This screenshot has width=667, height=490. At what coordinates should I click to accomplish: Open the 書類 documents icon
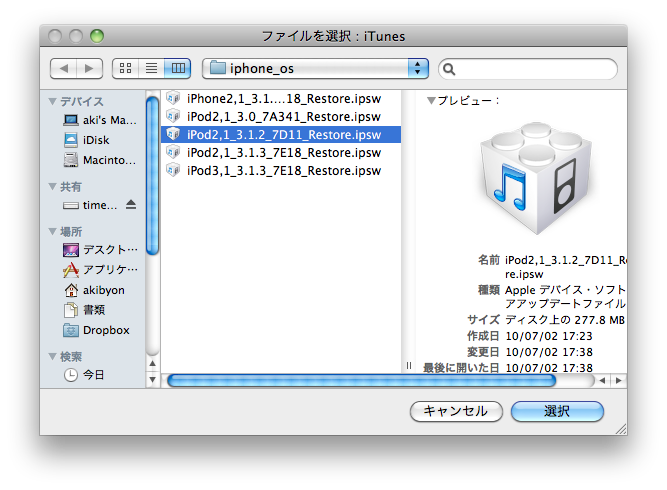tap(71, 310)
